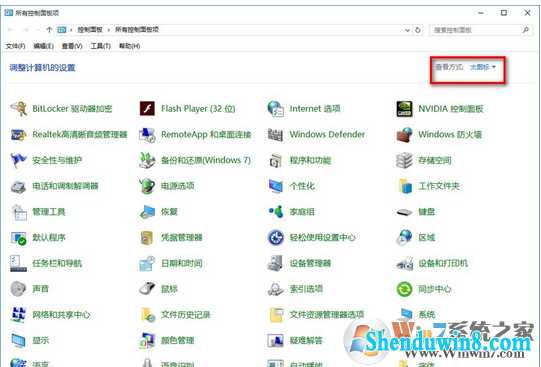Image resolution: width=541 pixels, height=367 pixels.
Task: Open 文件历史记录 icon
Action: coord(147,315)
